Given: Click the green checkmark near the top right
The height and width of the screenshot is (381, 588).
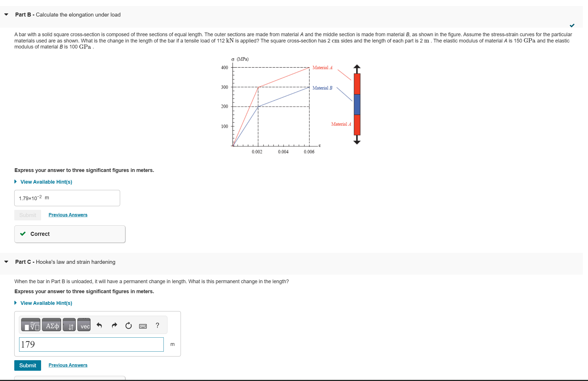Looking at the screenshot, I should (572, 25).
